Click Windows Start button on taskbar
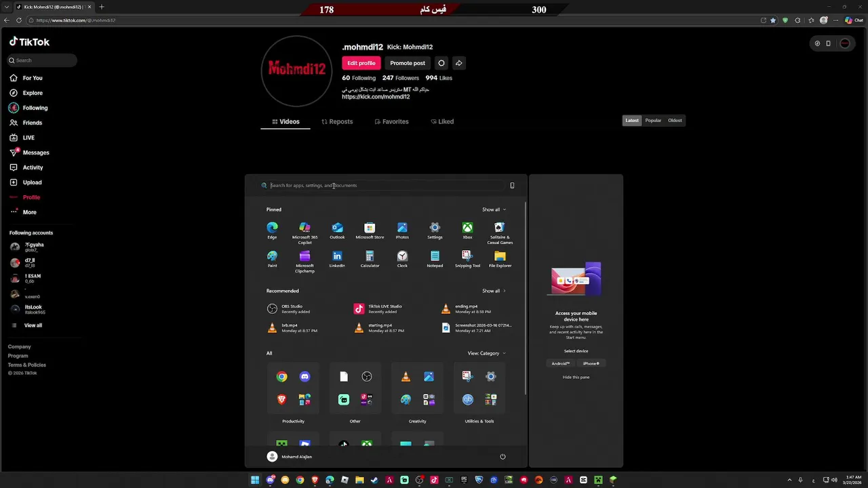The height and width of the screenshot is (488, 868). pos(255,480)
